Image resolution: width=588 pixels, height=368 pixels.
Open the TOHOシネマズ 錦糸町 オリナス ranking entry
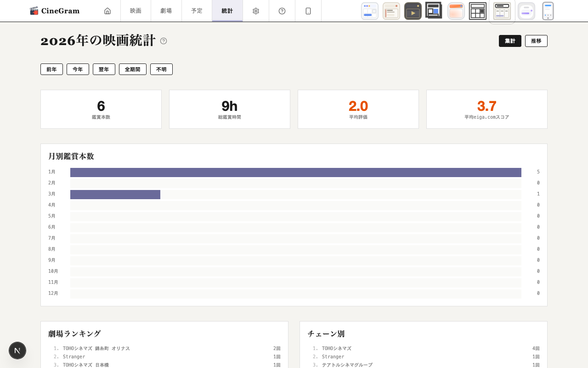pyautogui.click(x=96, y=348)
